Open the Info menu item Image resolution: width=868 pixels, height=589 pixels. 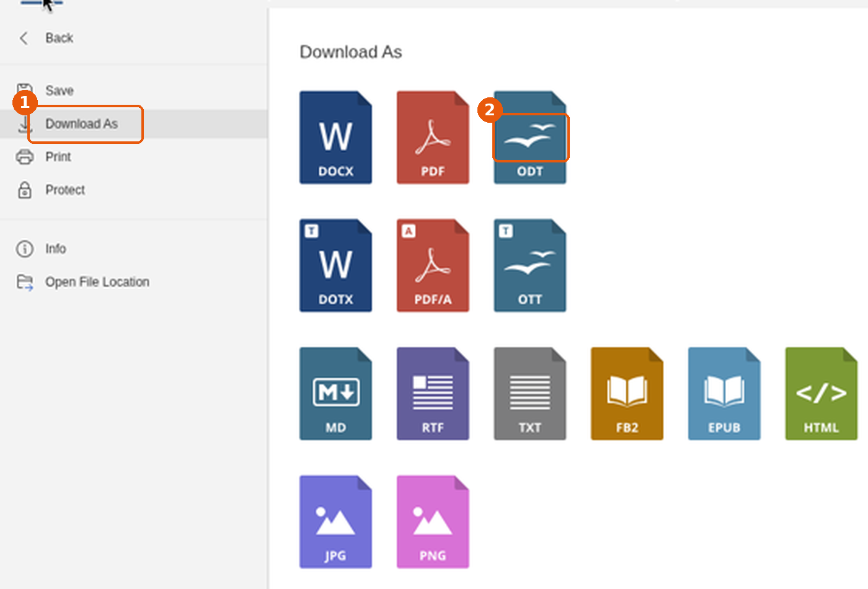[134, 249]
